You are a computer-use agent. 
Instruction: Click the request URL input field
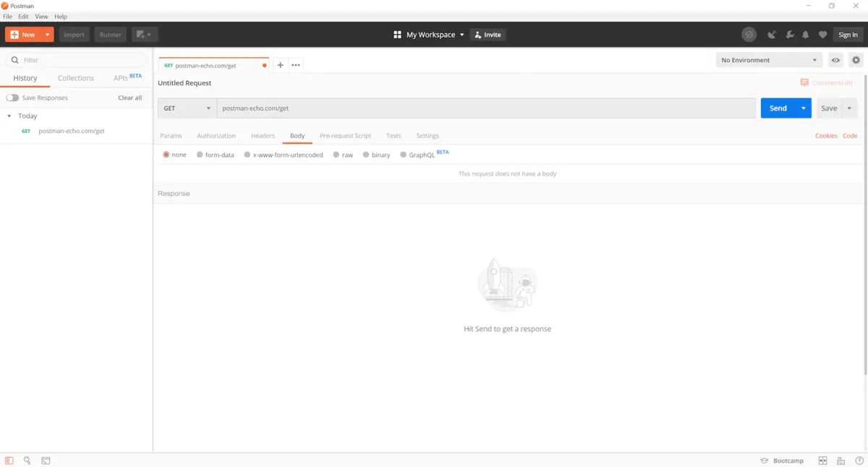tap(486, 108)
